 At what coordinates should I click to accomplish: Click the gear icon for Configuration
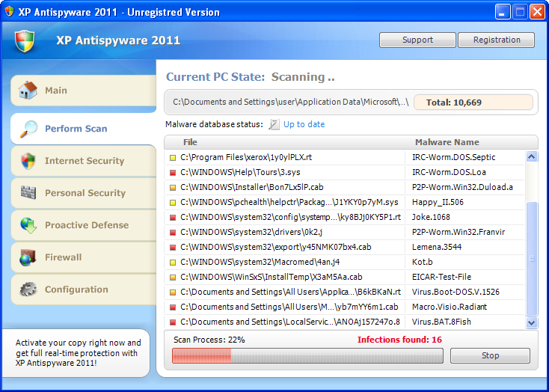click(28, 290)
